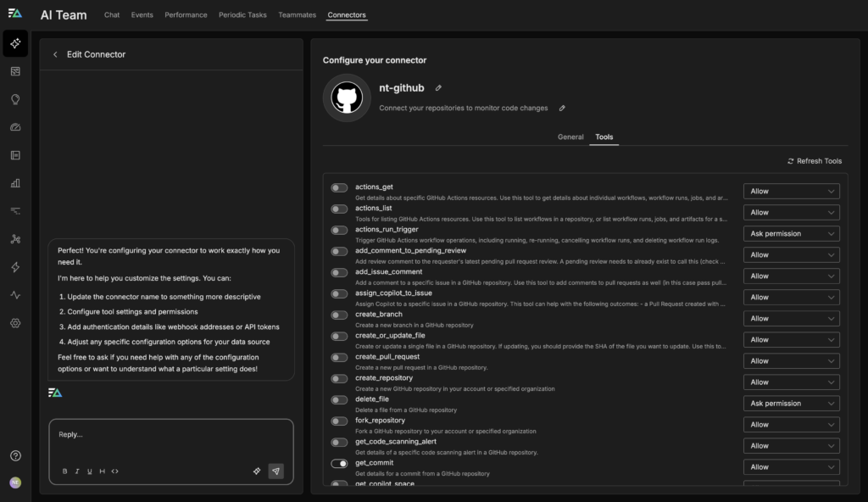
Task: Open permission dropdown for delete_file
Action: click(x=791, y=404)
